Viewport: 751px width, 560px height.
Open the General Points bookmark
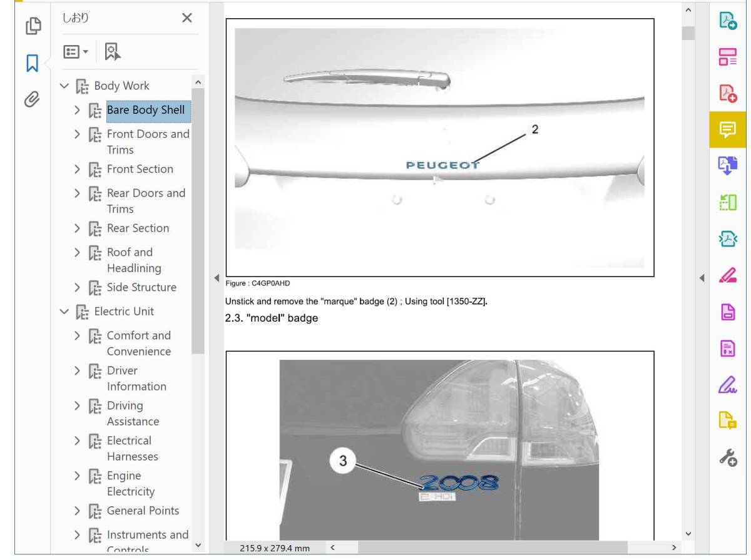point(143,511)
